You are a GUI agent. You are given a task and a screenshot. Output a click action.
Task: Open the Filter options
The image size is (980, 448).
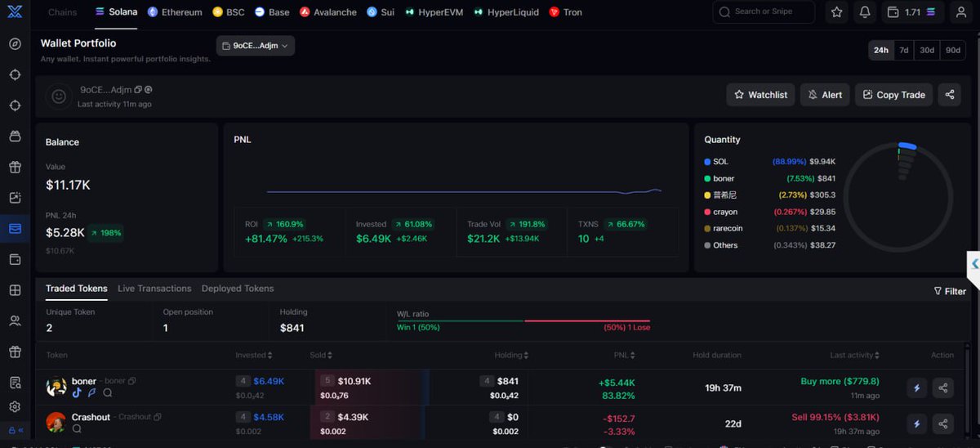[950, 291]
